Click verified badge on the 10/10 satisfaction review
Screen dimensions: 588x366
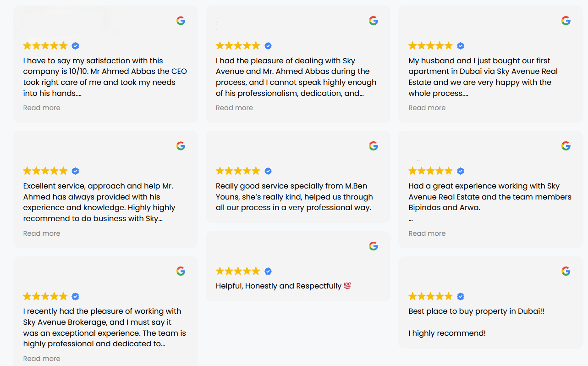point(76,46)
